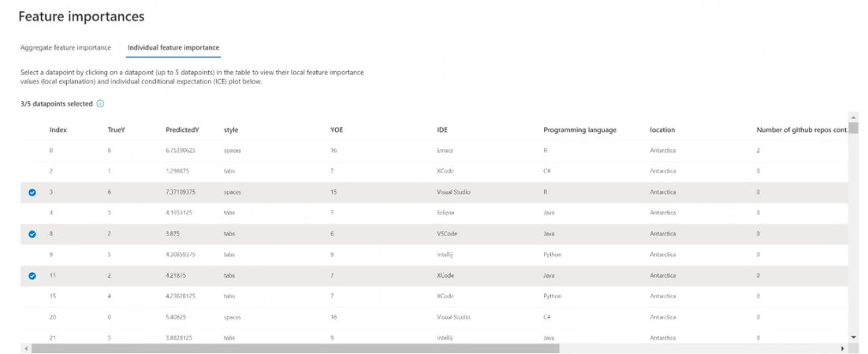
Task: Click the Programming language column header
Action: coord(579,129)
